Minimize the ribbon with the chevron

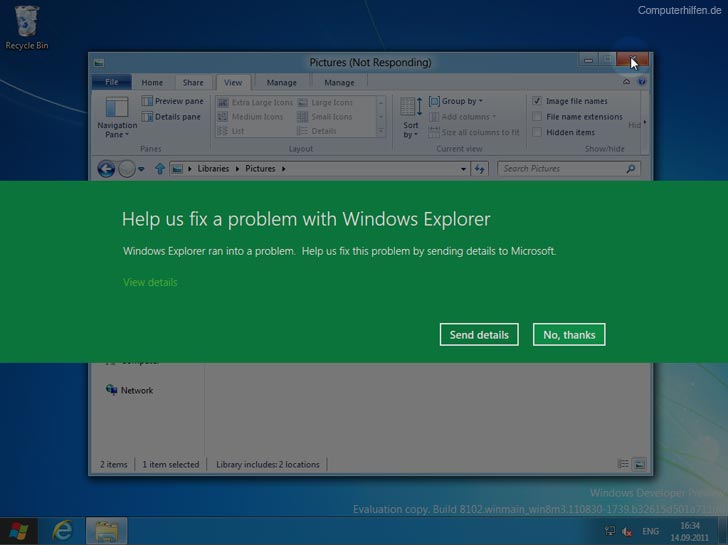click(626, 82)
